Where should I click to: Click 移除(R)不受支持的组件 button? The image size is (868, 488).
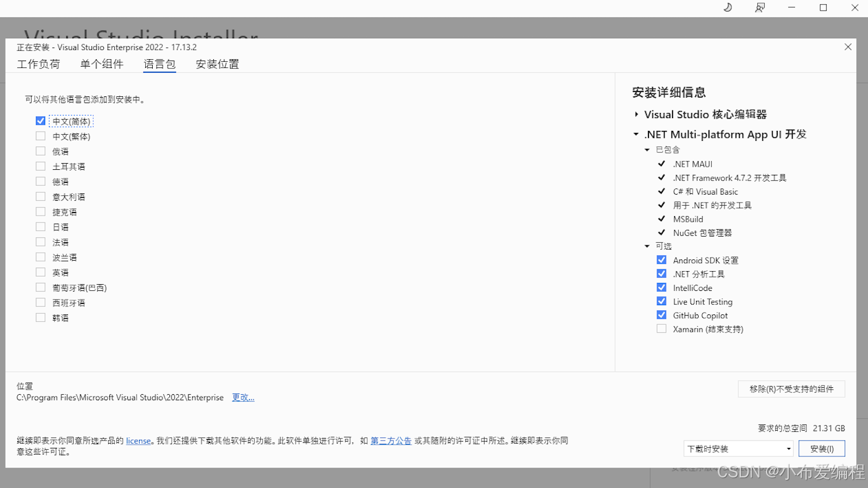click(791, 389)
